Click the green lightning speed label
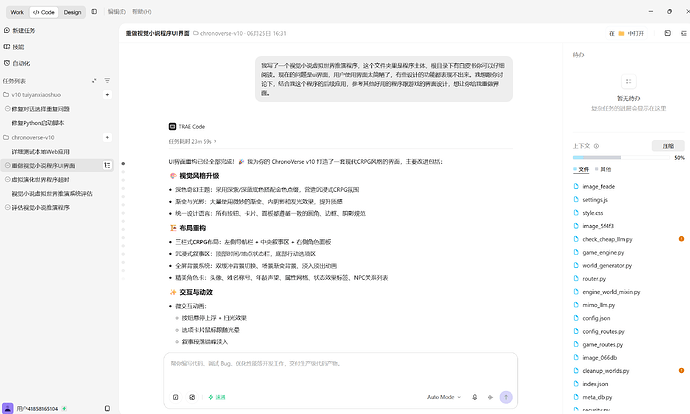This screenshot has height=414, width=690. [x=217, y=397]
